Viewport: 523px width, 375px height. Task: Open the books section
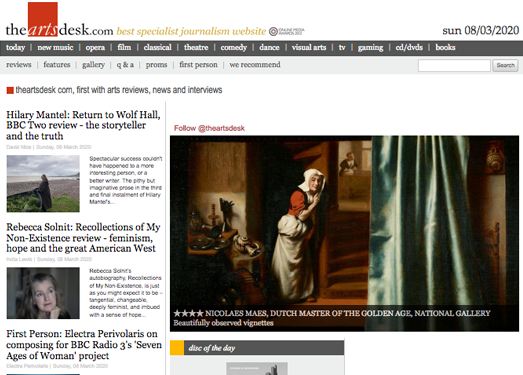[445, 47]
